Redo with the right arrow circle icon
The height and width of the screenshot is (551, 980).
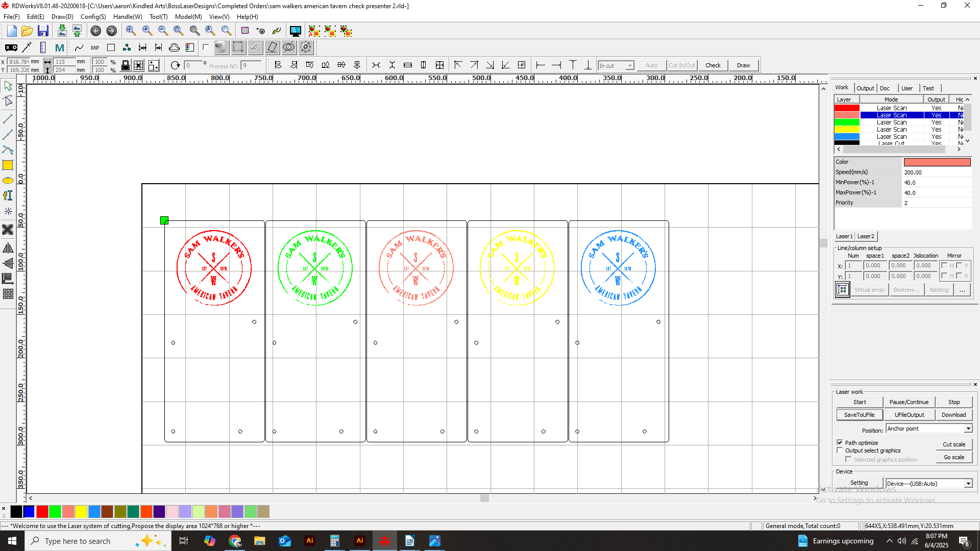(x=111, y=31)
